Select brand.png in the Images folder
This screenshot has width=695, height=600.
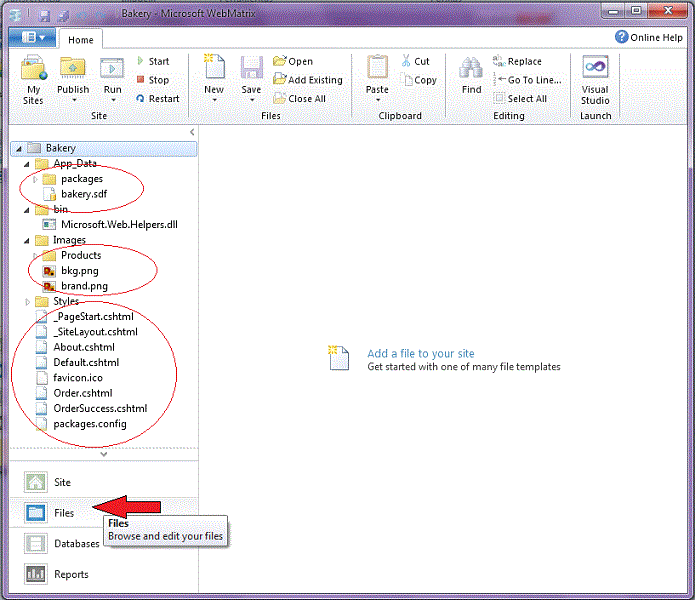tap(84, 286)
